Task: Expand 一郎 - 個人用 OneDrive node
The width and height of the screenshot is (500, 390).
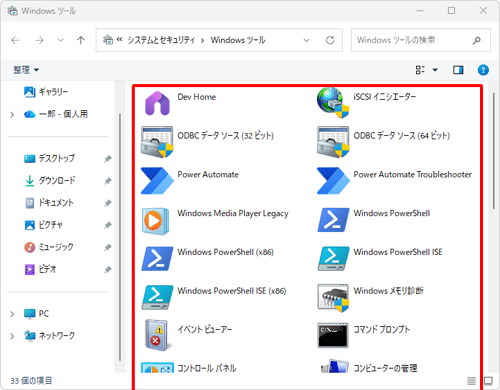Action: click(12, 114)
